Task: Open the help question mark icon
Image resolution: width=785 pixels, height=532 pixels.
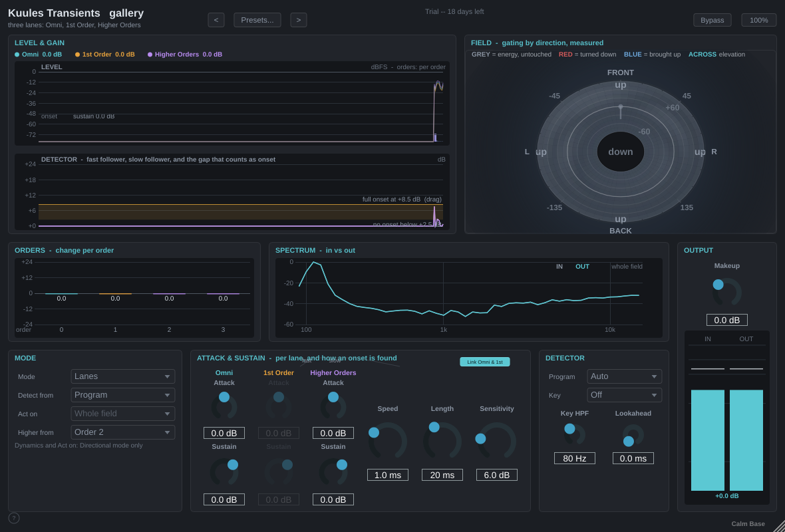Action: click(x=14, y=518)
